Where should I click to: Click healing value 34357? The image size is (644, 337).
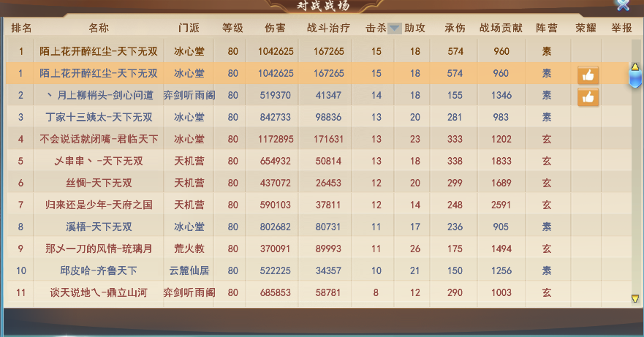click(x=328, y=270)
